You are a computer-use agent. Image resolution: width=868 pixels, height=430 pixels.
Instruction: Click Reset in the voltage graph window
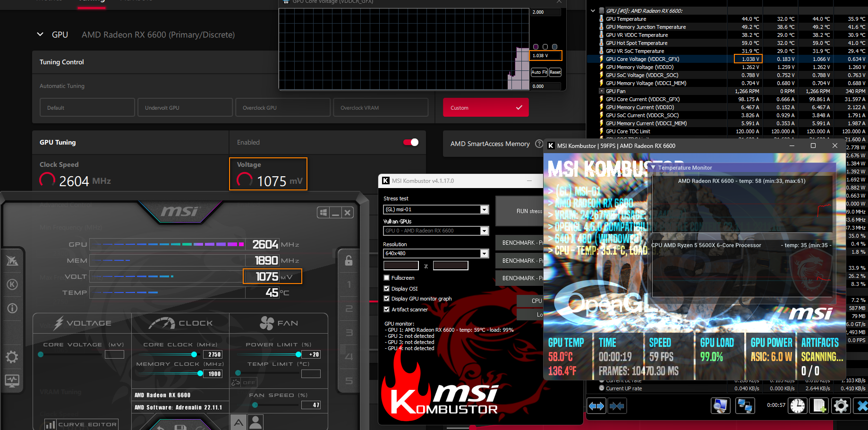pyautogui.click(x=555, y=72)
